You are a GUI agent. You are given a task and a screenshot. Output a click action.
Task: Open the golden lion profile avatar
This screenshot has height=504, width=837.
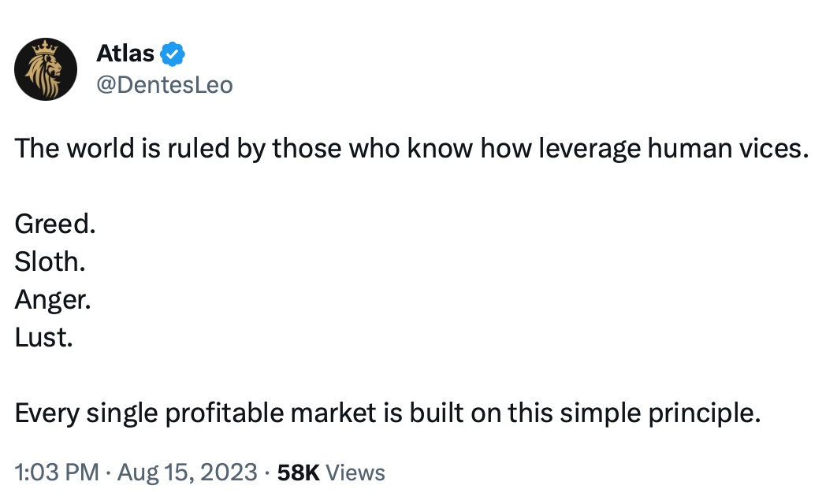click(46, 69)
